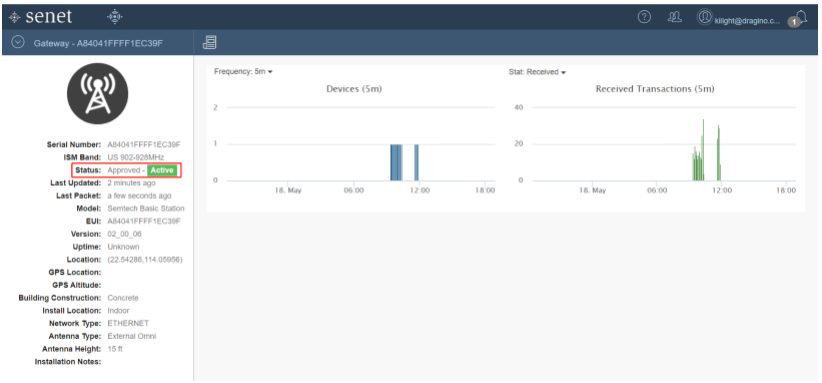
Task: Open the user account avatar icon
Action: 705,17
